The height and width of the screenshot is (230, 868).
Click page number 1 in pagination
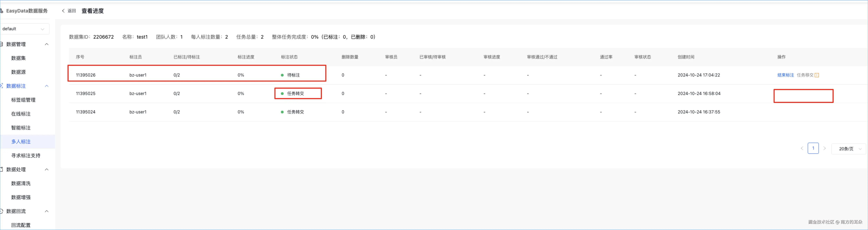[x=813, y=148]
